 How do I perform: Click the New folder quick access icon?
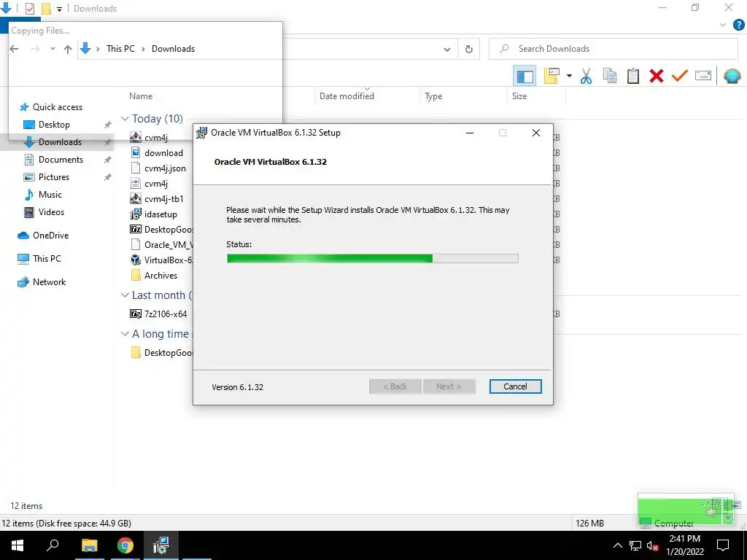click(46, 9)
